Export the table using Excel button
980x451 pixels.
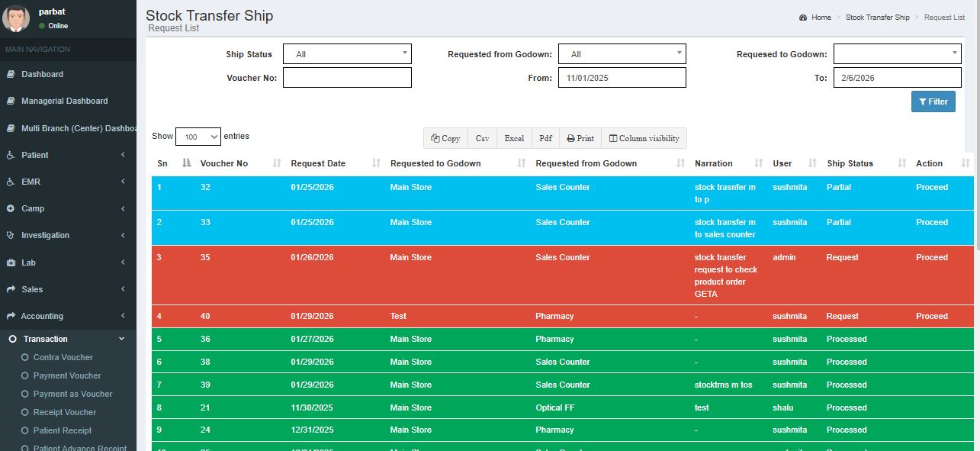(x=514, y=138)
